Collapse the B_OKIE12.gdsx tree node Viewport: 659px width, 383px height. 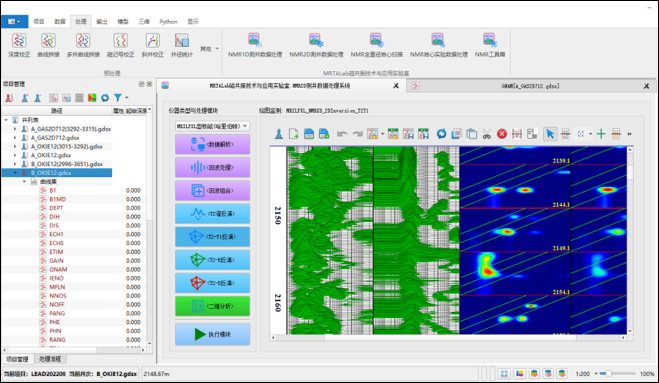(15, 173)
